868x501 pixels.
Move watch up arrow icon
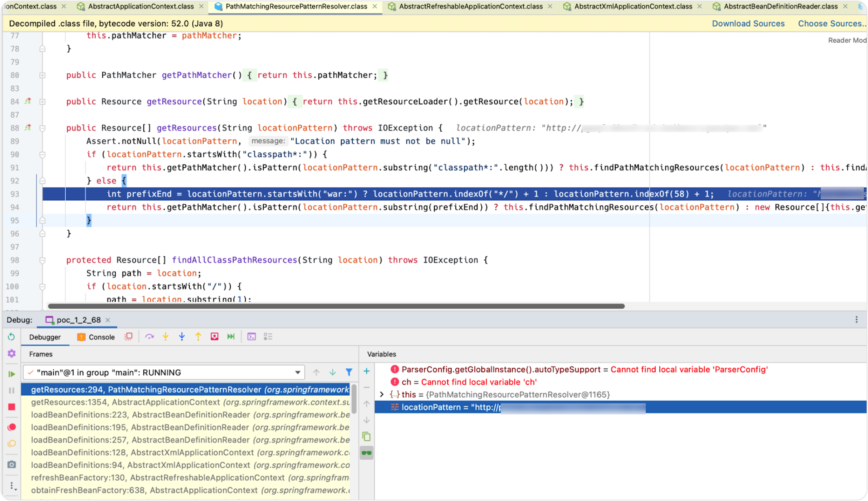(366, 404)
